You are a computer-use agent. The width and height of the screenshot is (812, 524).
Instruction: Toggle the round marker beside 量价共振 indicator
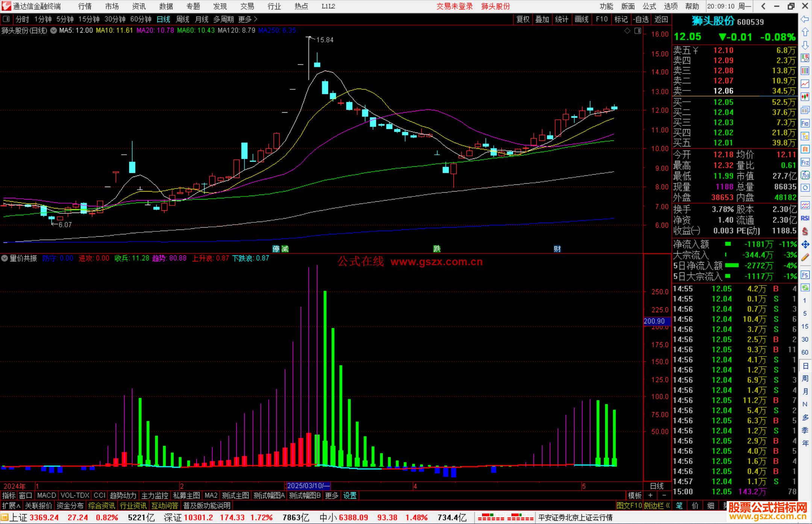tap(5, 258)
